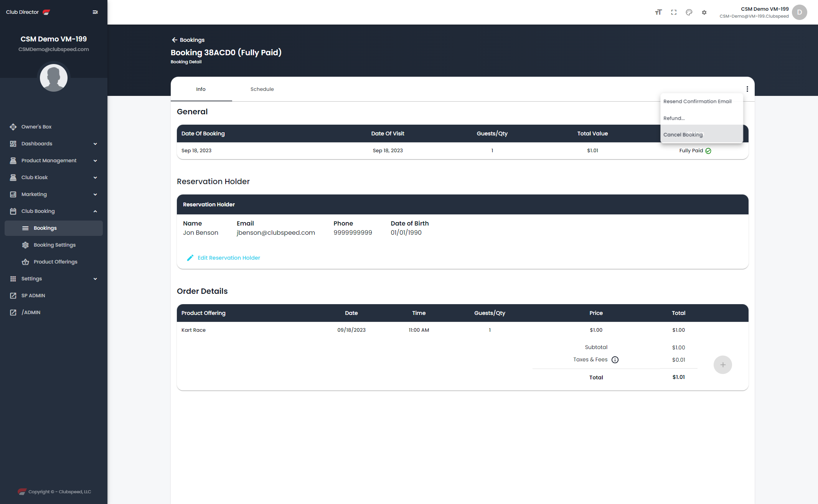Viewport: 818px width, 504px height.
Task: Toggle fullscreen mode icon
Action: 674,12
